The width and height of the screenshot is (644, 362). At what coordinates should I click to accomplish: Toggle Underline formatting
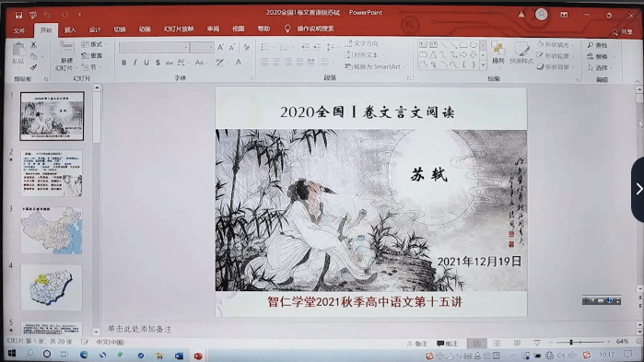click(x=146, y=63)
